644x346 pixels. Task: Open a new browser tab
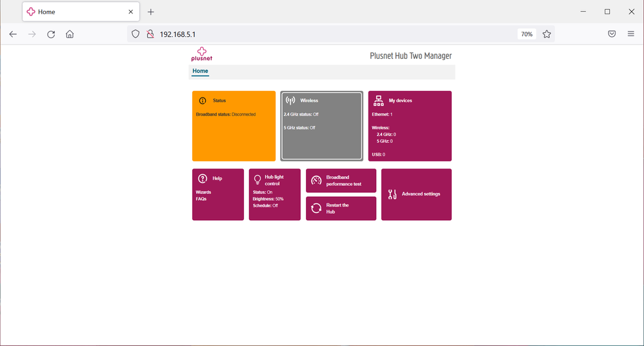pos(151,12)
